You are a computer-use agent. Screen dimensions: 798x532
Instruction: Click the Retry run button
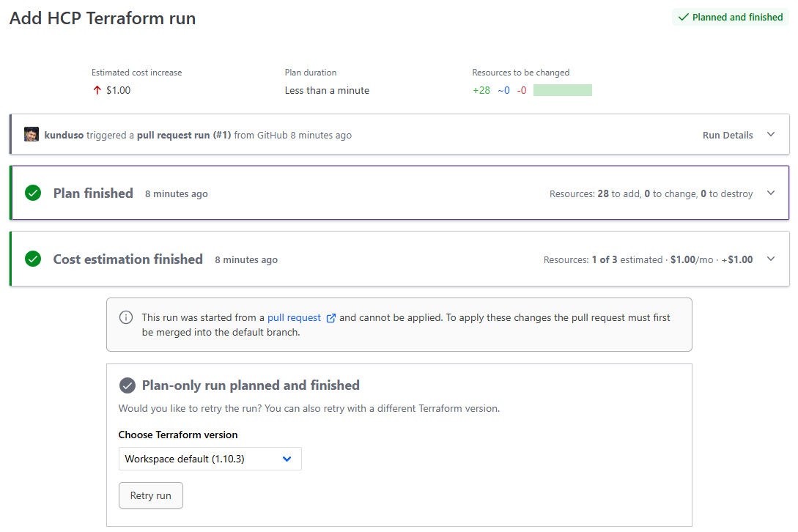click(151, 495)
